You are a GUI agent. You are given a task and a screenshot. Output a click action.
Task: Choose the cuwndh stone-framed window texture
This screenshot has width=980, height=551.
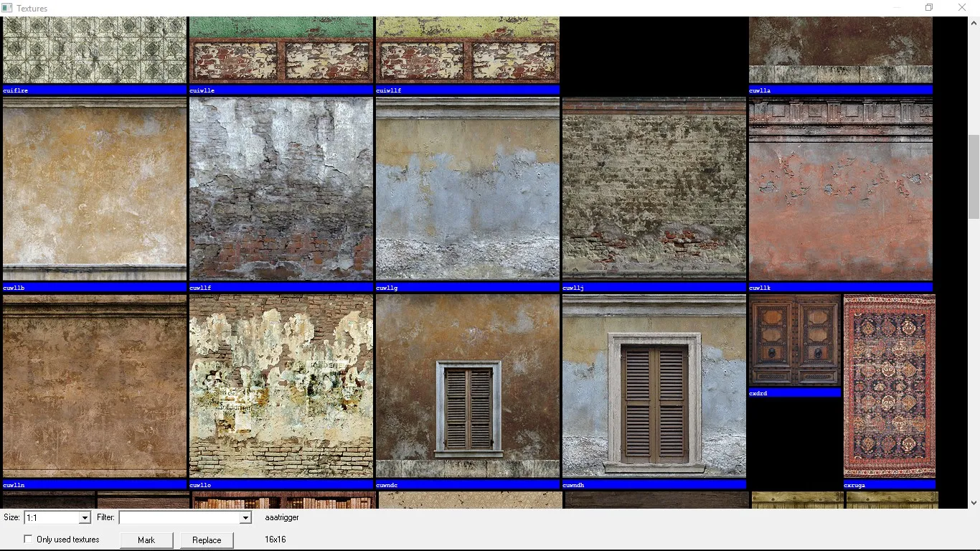pos(654,386)
